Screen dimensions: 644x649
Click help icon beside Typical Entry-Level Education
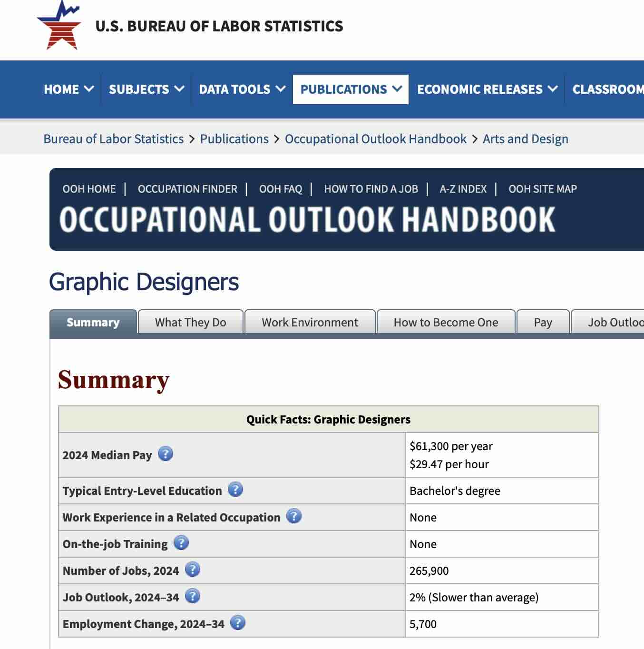point(236,489)
